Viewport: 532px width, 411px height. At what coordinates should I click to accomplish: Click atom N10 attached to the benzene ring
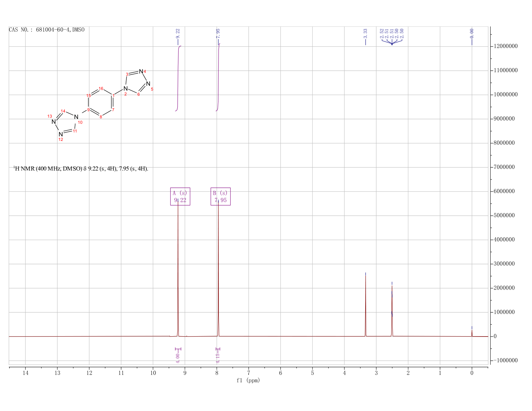click(76, 117)
